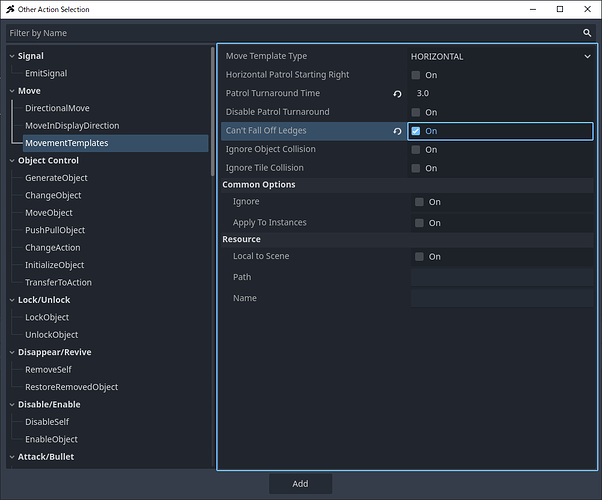This screenshot has height=500, width=602.
Task: Choose GenerateObject from the list
Action: point(56,178)
